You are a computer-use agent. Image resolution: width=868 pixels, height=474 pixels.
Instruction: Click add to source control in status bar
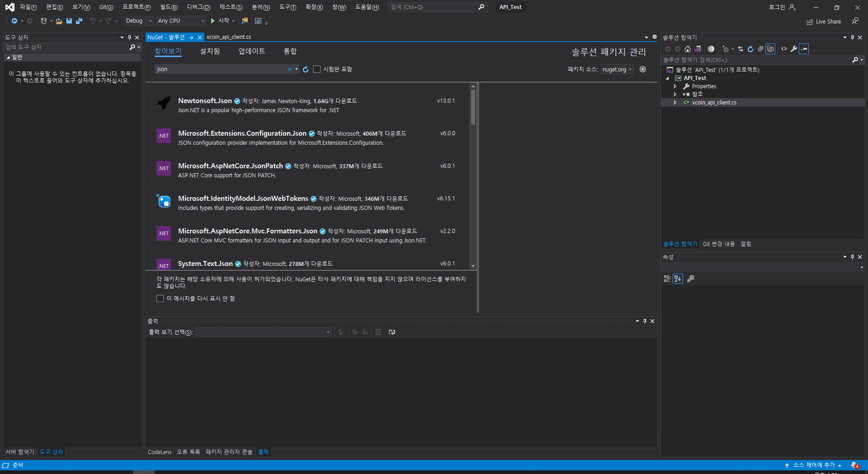tap(813, 465)
